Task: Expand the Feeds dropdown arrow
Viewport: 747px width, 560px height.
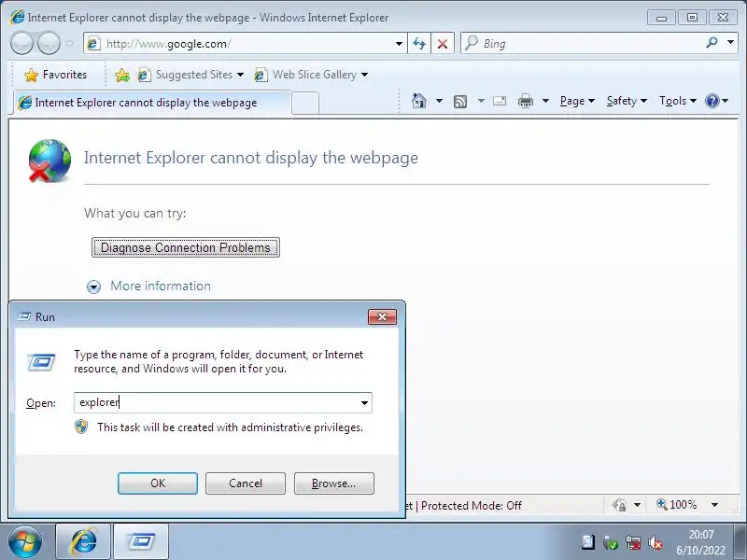Action: click(x=481, y=101)
